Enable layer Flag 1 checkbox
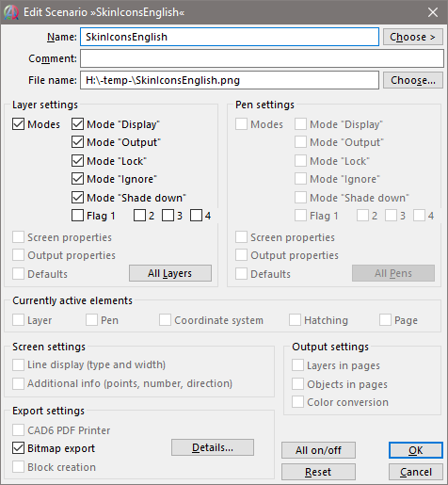 click(x=77, y=216)
